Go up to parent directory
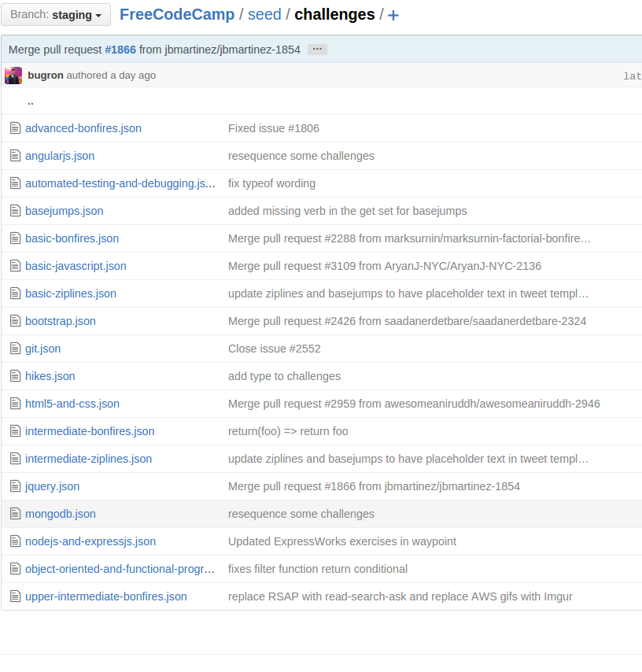This screenshot has height=672, width=642. click(31, 102)
